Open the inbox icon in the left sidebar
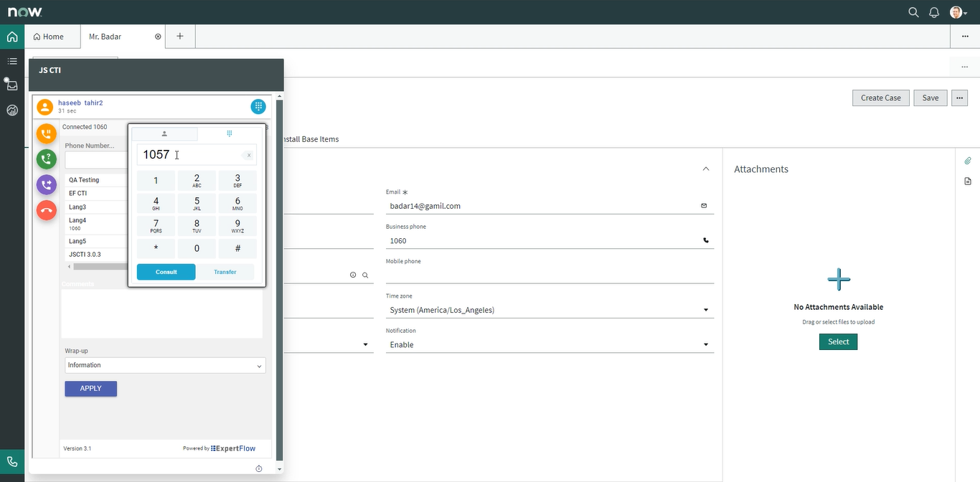Image resolution: width=980 pixels, height=482 pixels. [12, 85]
